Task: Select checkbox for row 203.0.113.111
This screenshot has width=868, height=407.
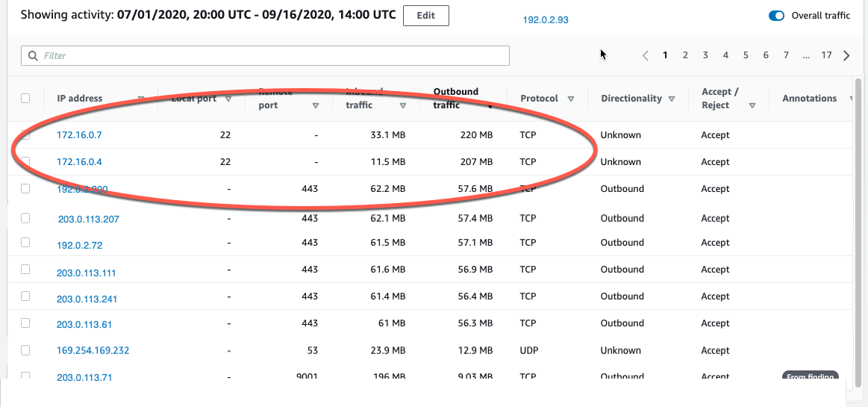Action: tap(25, 269)
